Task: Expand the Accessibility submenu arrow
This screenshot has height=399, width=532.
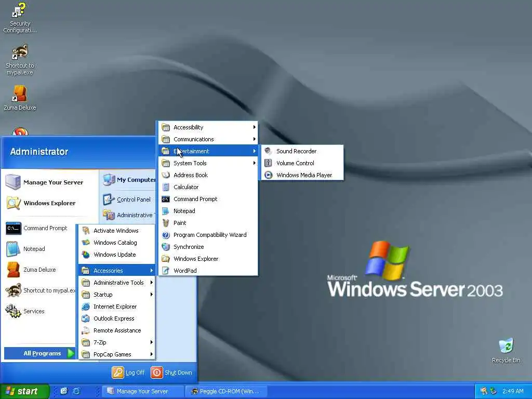Action: pyautogui.click(x=254, y=127)
